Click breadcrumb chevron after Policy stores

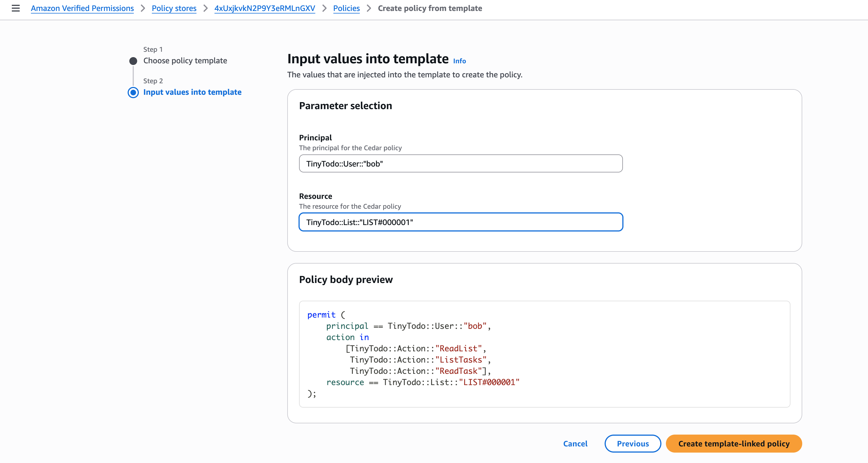point(205,8)
